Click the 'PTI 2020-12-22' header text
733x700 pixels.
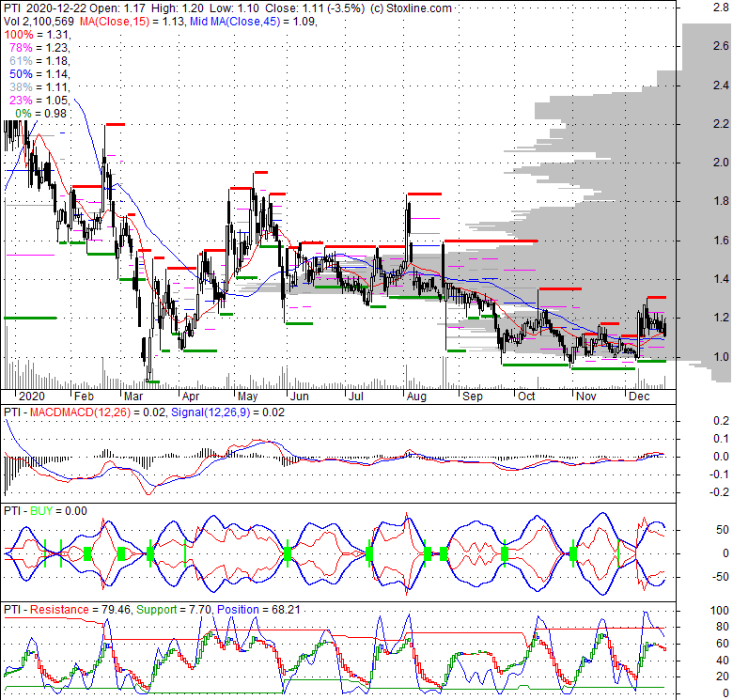(x=45, y=8)
